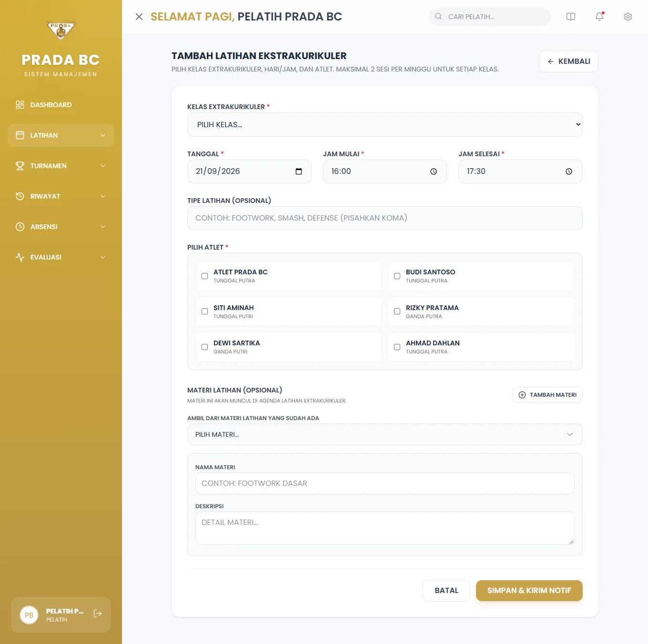Open the Jam Selesai clock picker
The width and height of the screenshot is (648, 644).
click(x=569, y=171)
